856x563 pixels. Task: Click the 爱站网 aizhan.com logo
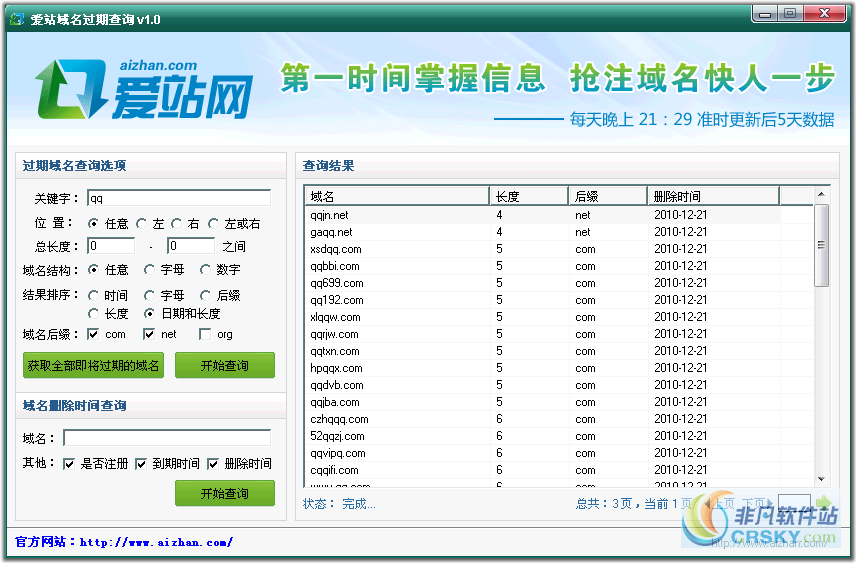coord(145,89)
